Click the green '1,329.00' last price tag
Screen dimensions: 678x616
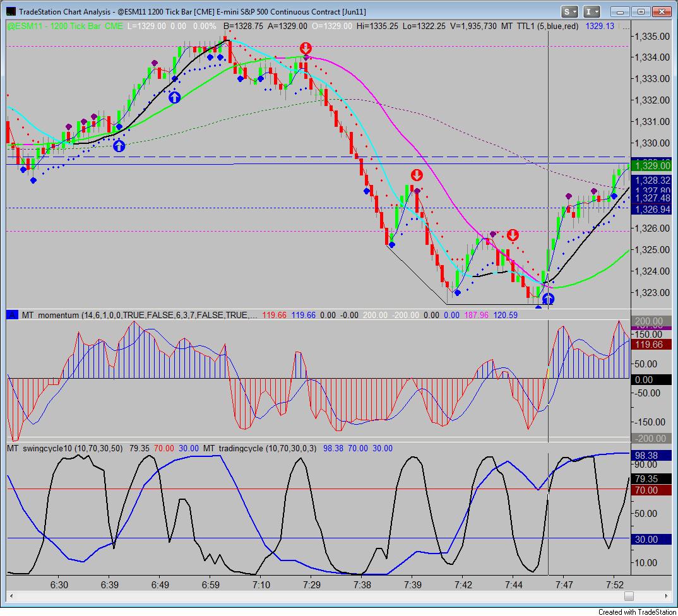pos(651,166)
